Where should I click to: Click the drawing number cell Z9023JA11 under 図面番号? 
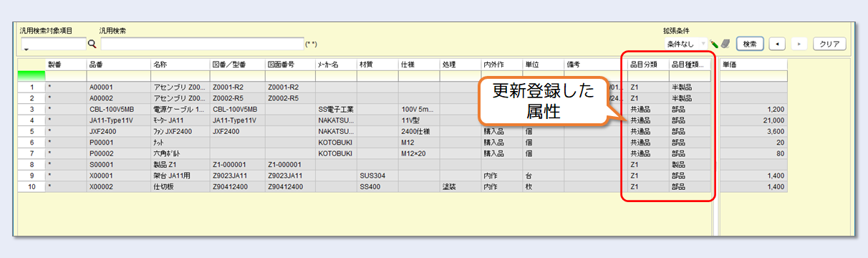290,176
